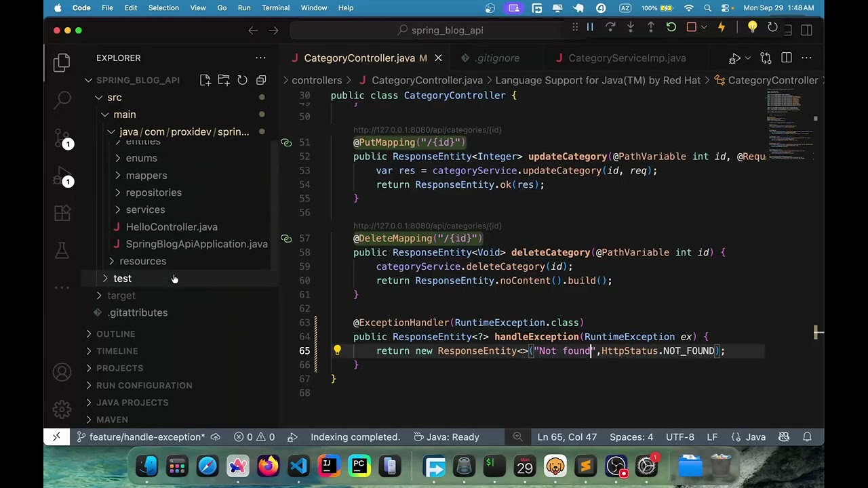Screen dimensions: 868x488
Task: Open the Extensions view
Action: coord(62,213)
